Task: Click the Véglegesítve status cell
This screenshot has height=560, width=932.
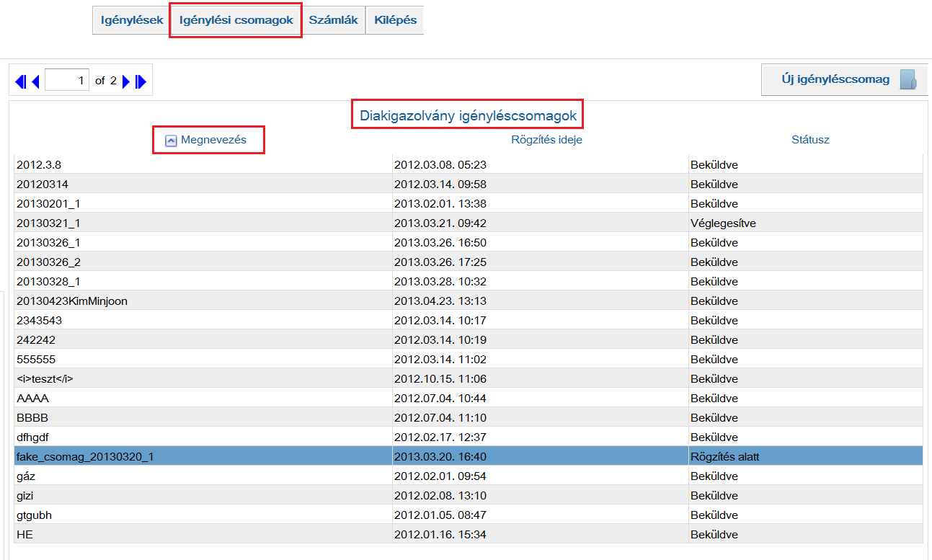Action: tap(806, 223)
